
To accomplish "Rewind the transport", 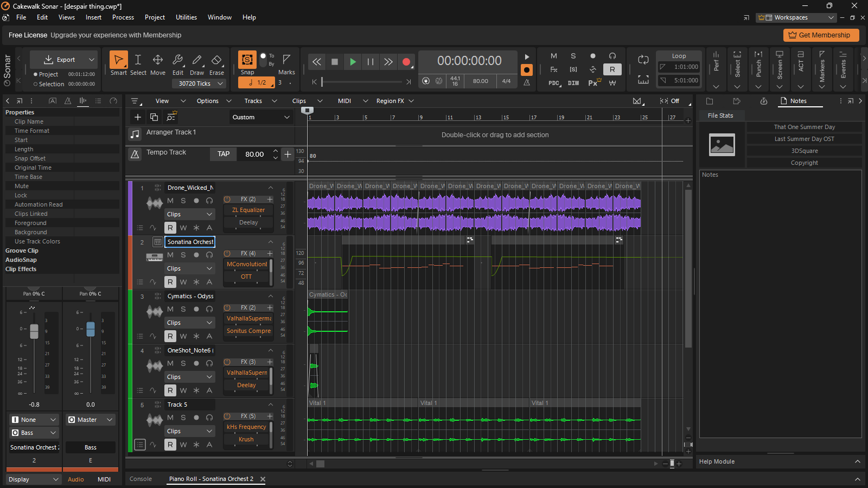I will pos(317,62).
